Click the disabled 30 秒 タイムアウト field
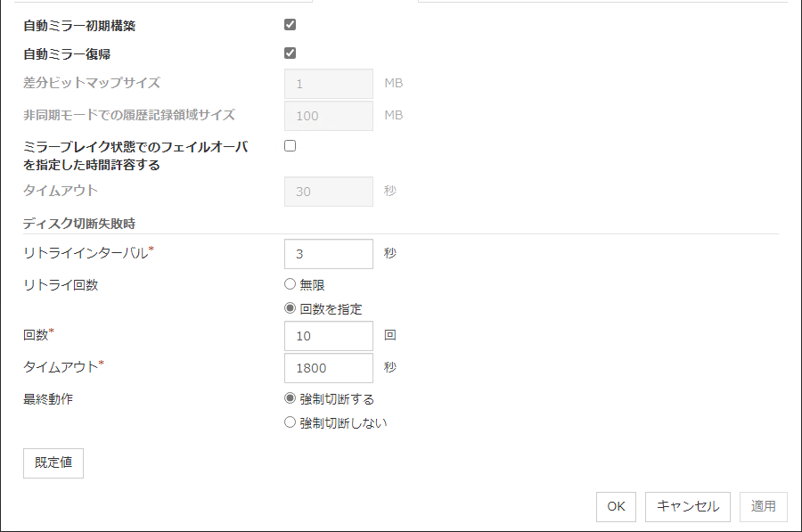Image resolution: width=802 pixels, height=532 pixels. coord(328,192)
